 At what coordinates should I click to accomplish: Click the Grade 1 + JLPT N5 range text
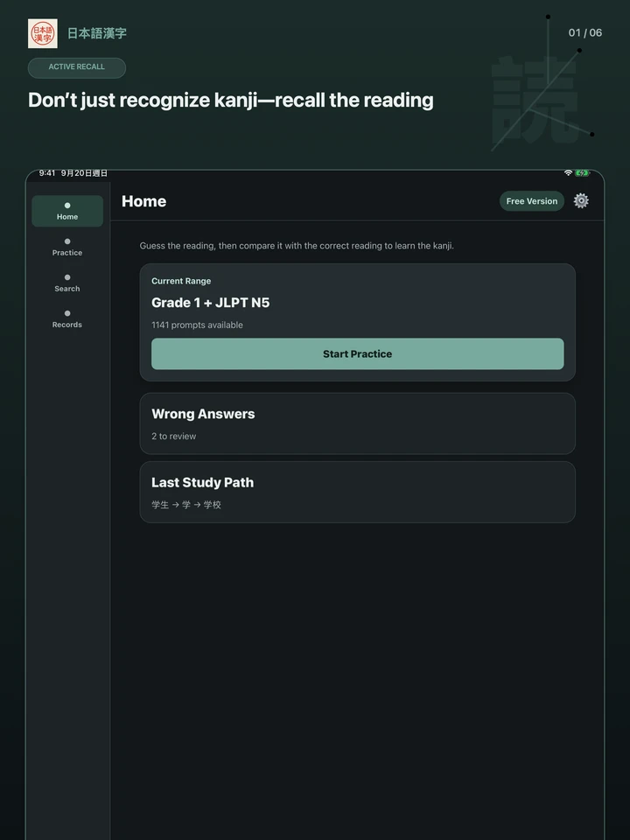[x=211, y=303]
